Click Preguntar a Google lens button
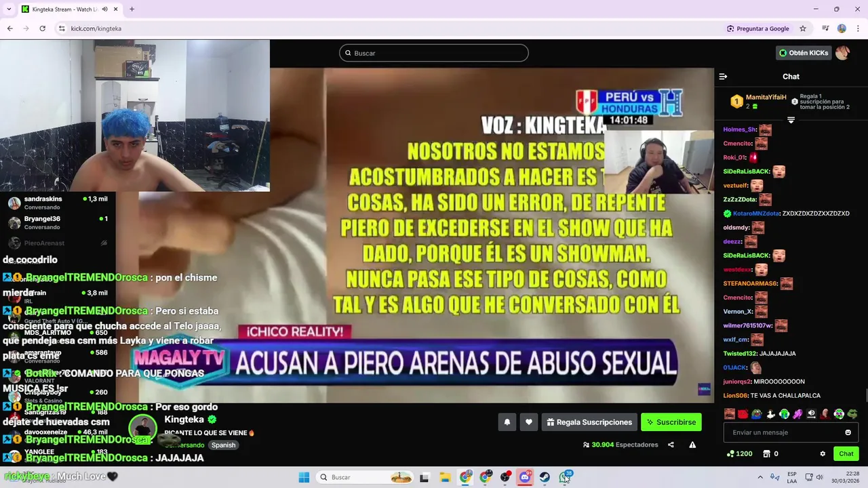Viewport: 868px width, 488px height. pos(757,28)
